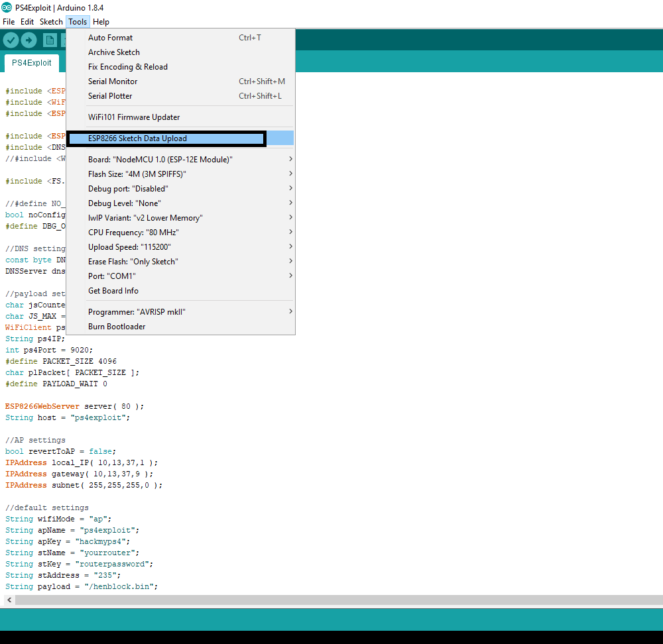Open the Serial Monitor
This screenshot has width=663, height=644.
[x=180, y=81]
